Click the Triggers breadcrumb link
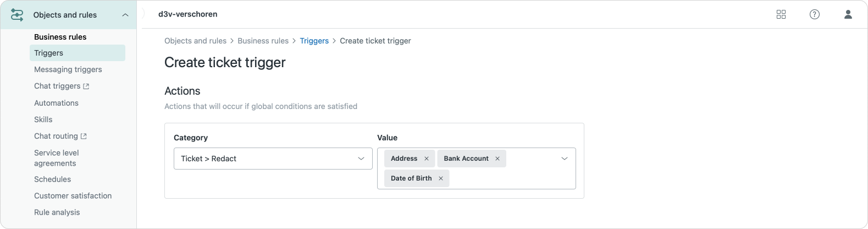The image size is (868, 229). pyautogui.click(x=314, y=41)
